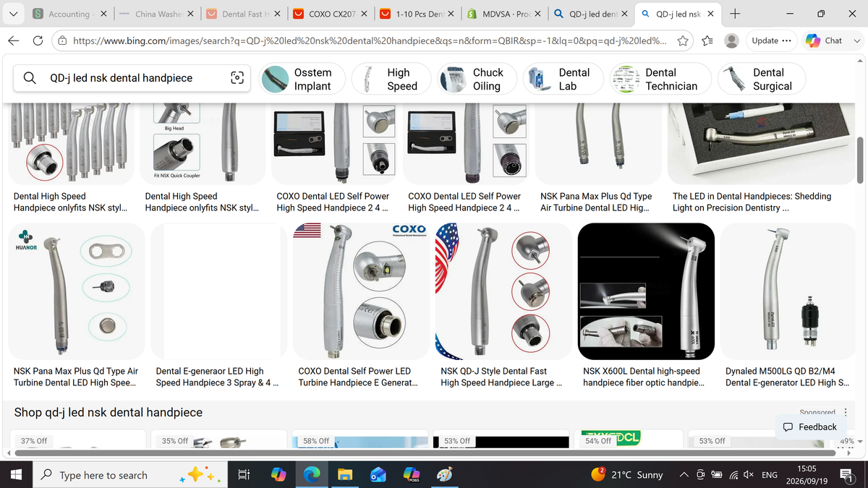Click the 37% Off product badge

click(34, 441)
